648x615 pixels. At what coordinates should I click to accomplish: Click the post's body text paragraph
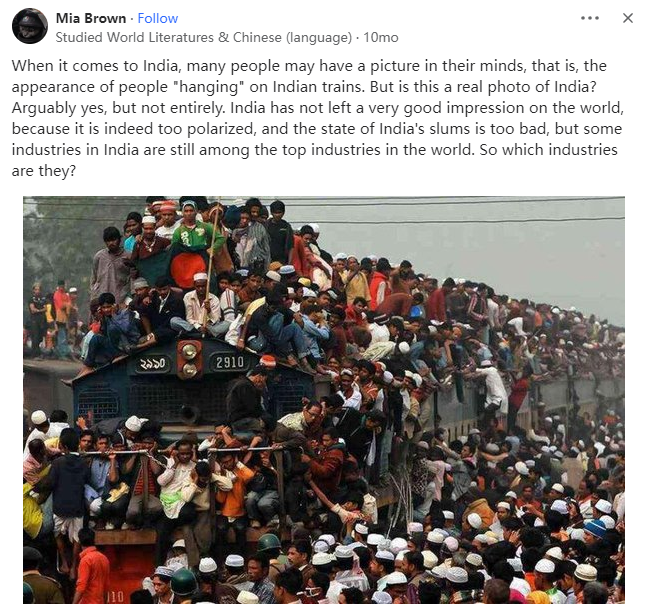point(317,118)
